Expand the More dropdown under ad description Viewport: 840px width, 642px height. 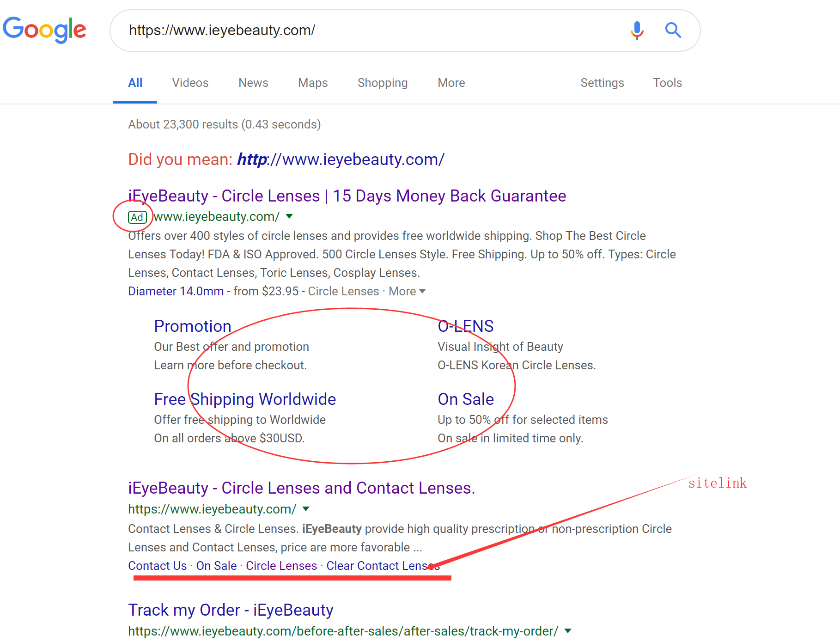(407, 291)
